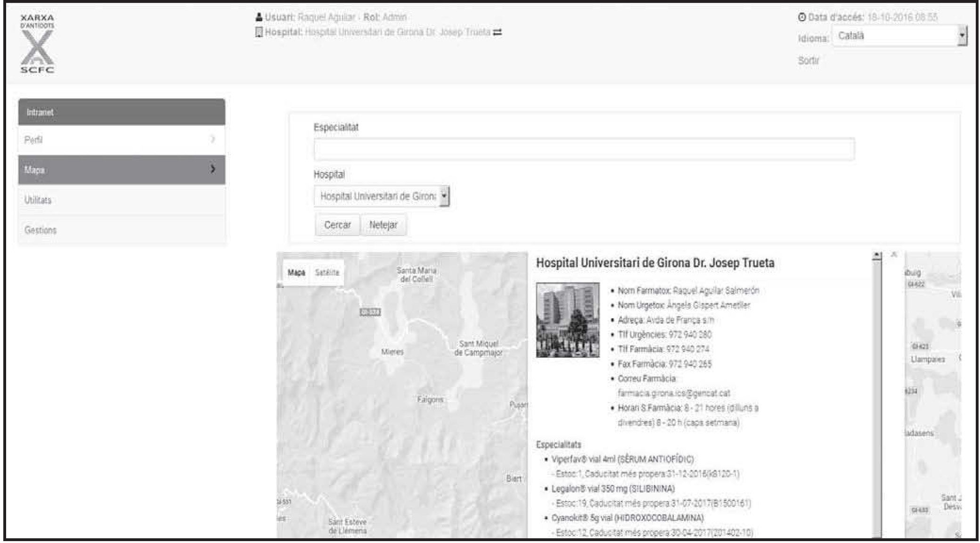Expand the Perfil menu chevron
The height and width of the screenshot is (543, 980).
(213, 140)
